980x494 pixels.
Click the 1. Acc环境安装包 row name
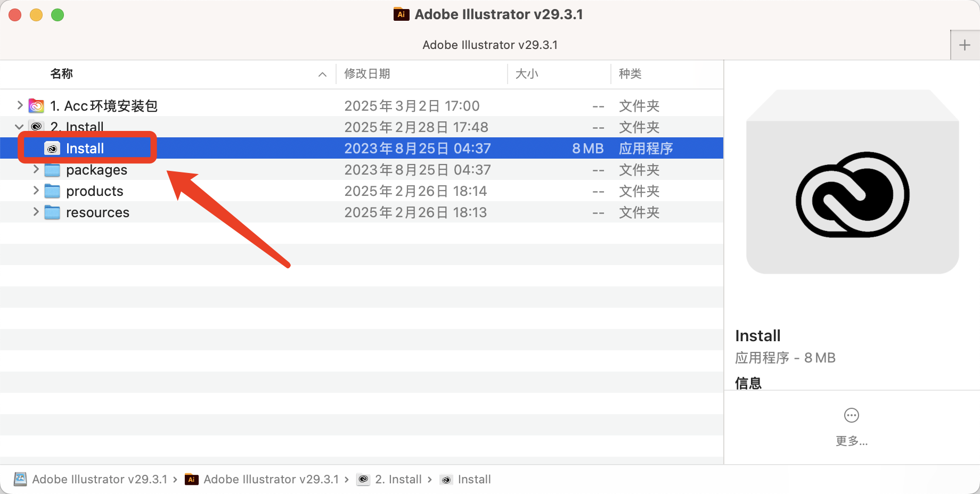pyautogui.click(x=104, y=106)
